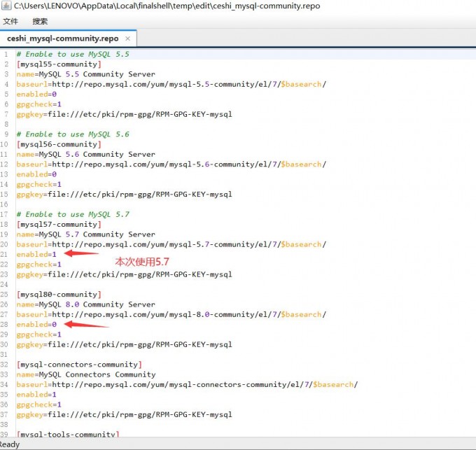Screen dimensions: 476x450
Task: Click 'gpgcheck=1' on line 6
Action: coord(39,104)
